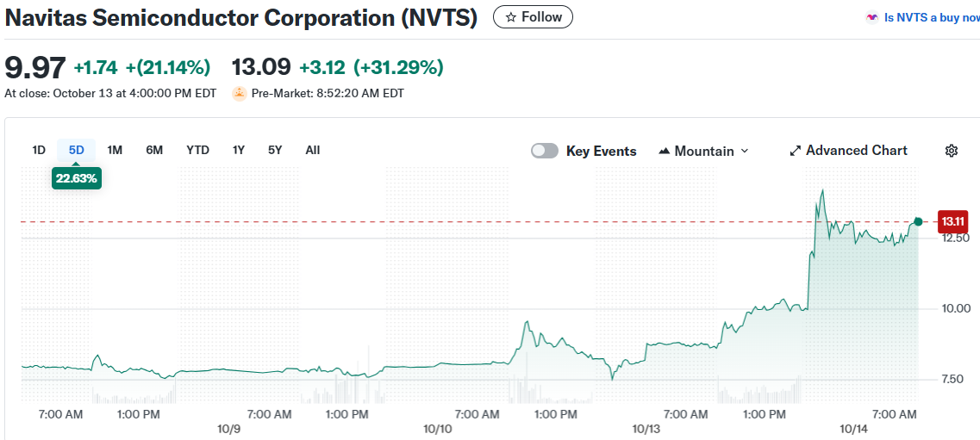Click the Advanced Chart expand arrows icon
The image size is (980, 440).
(x=795, y=151)
